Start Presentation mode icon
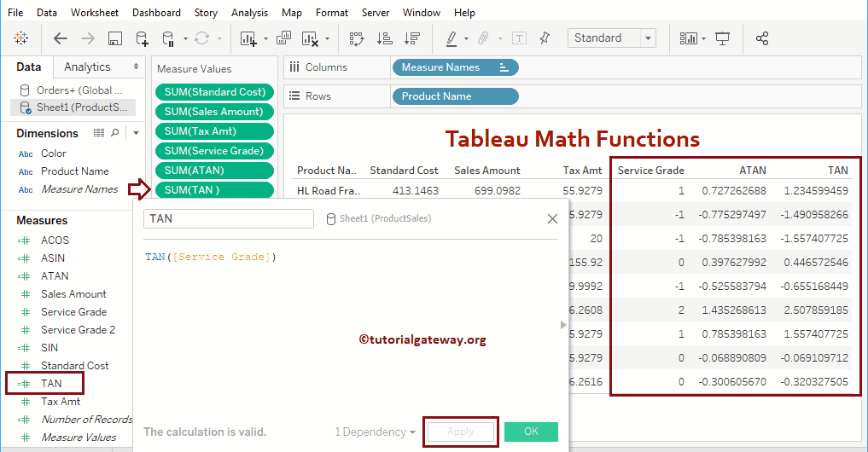This screenshot has width=868, height=452. pyautogui.click(x=722, y=38)
